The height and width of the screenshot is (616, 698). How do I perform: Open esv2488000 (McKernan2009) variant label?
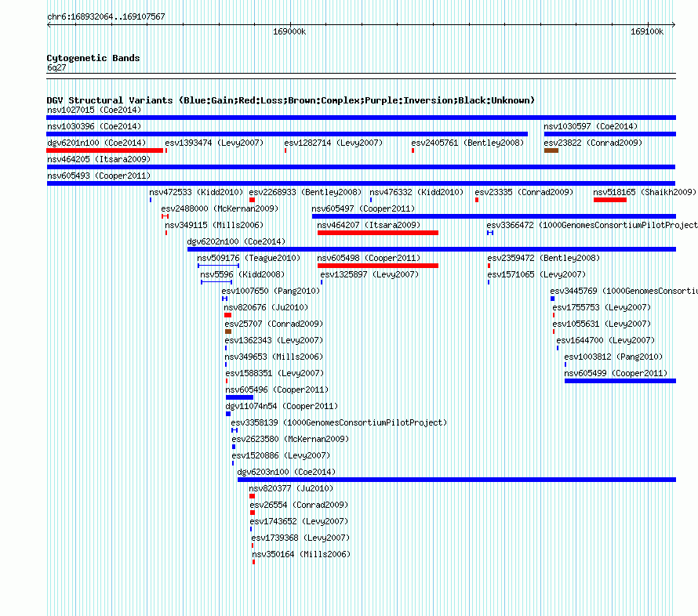(x=220, y=208)
